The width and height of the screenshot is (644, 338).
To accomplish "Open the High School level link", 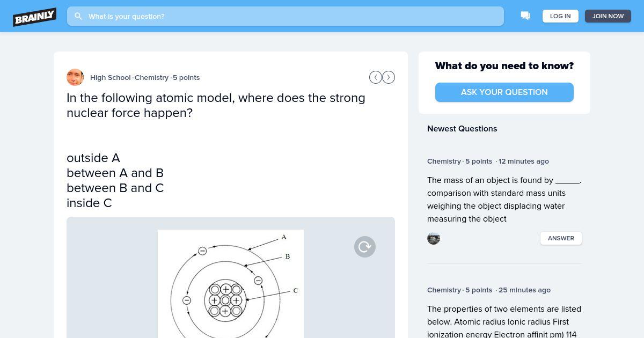I will pyautogui.click(x=111, y=77).
